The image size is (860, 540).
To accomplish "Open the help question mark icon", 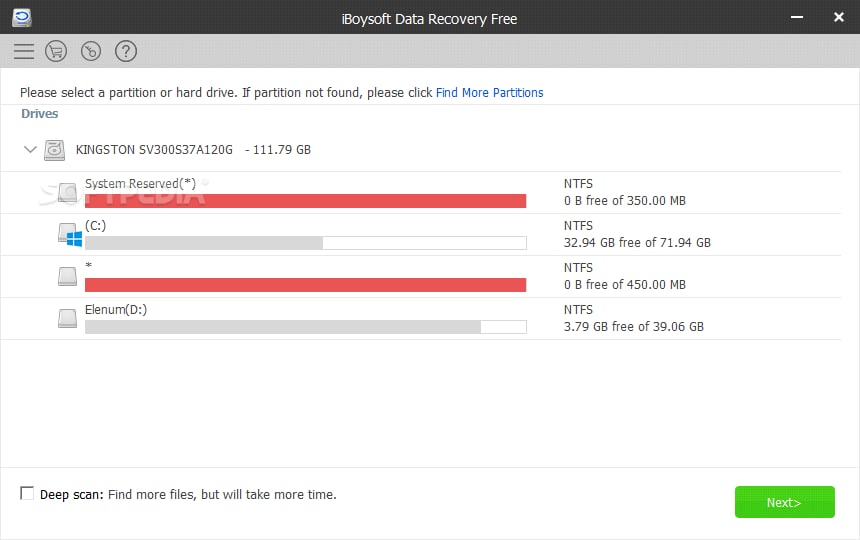I will pos(126,51).
